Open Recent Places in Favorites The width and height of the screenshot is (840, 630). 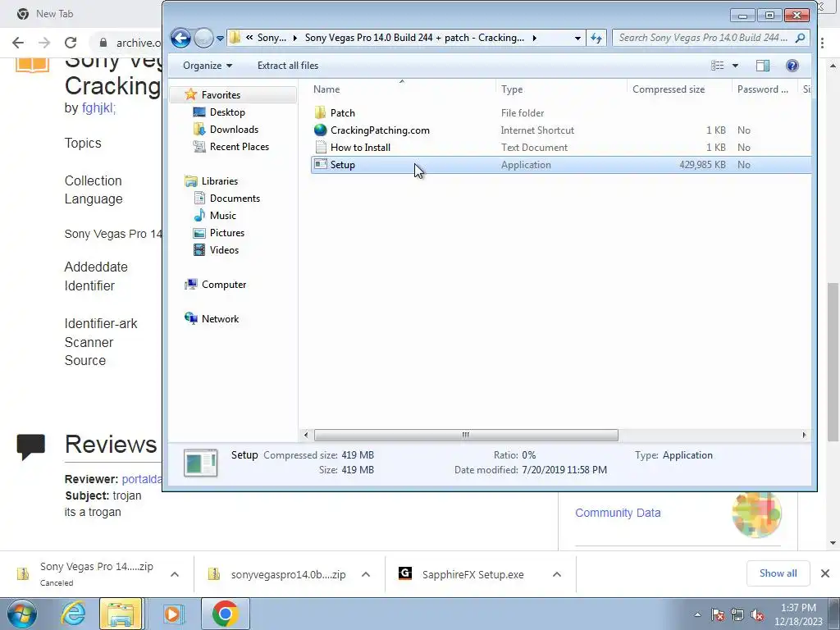click(x=240, y=146)
